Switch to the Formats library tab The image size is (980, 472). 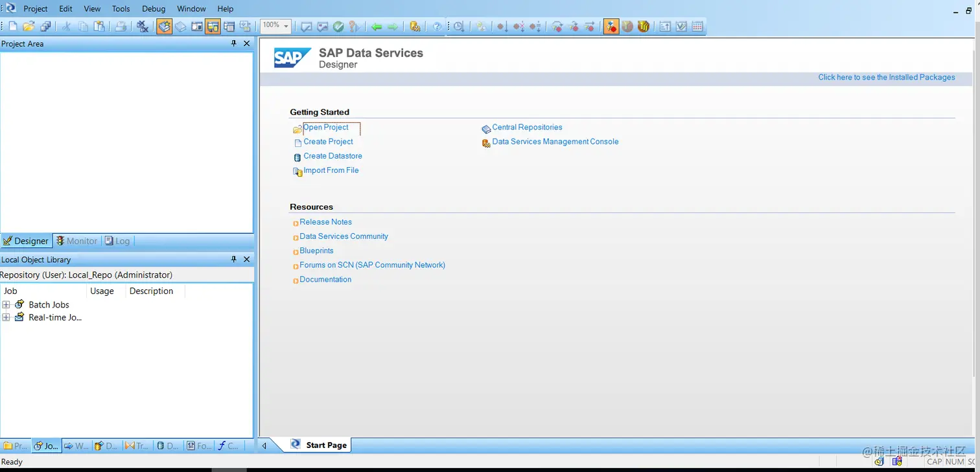pos(199,445)
